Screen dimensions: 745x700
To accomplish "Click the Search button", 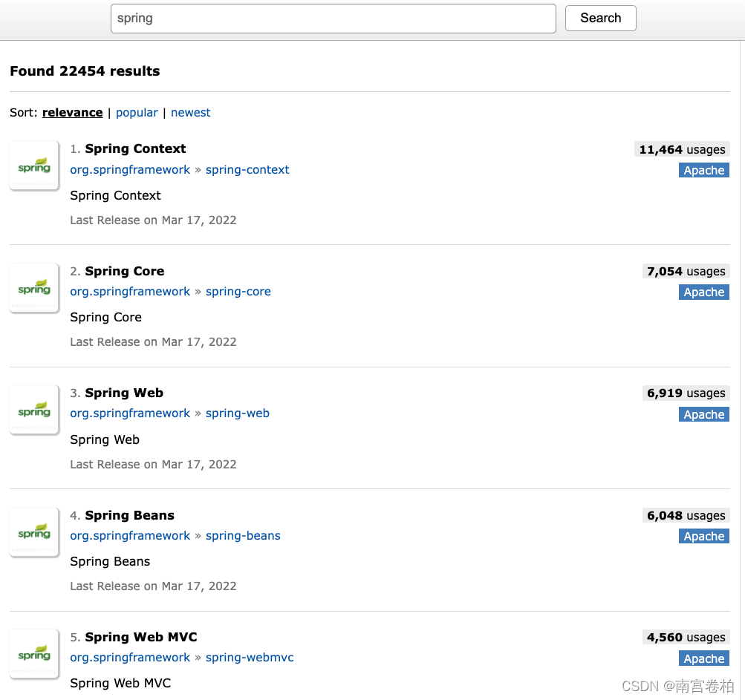I will point(601,18).
